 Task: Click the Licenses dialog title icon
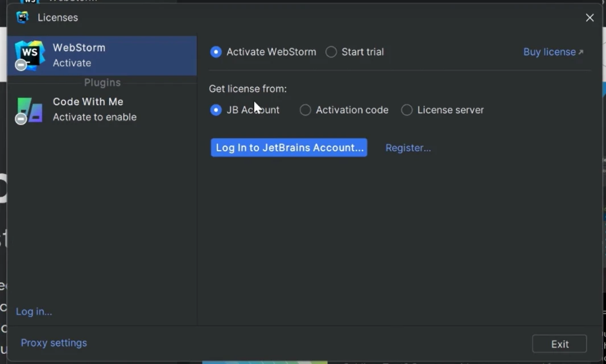point(22,18)
